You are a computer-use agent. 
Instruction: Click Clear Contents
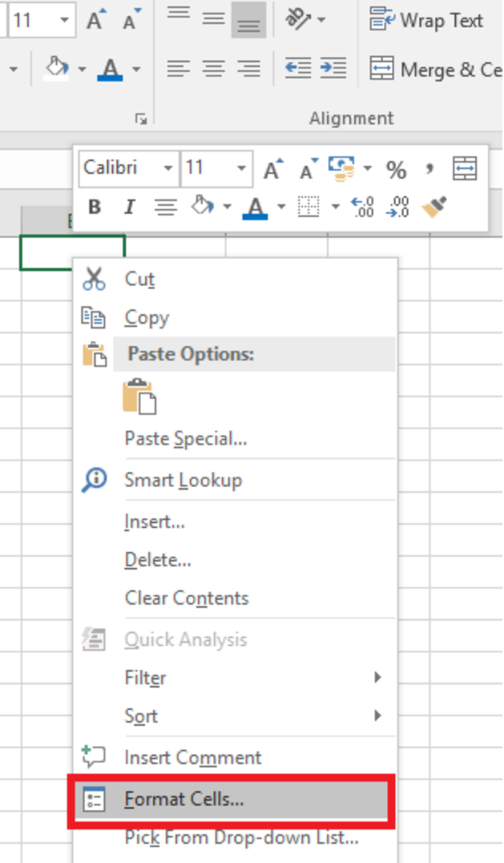click(x=188, y=598)
